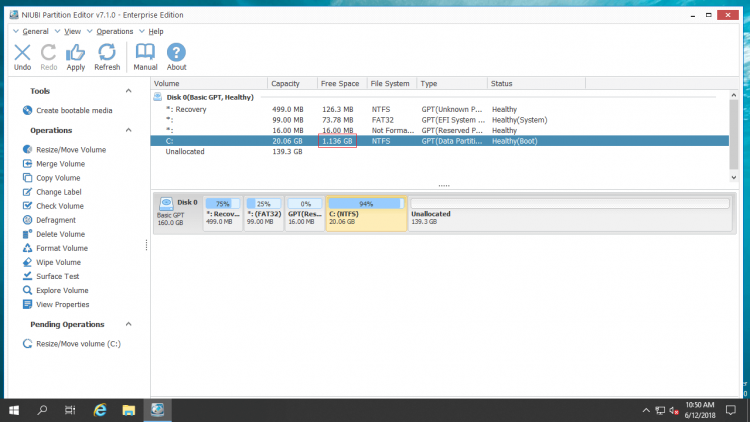
Task: Click the Redo toolbar icon
Action: pos(48,53)
